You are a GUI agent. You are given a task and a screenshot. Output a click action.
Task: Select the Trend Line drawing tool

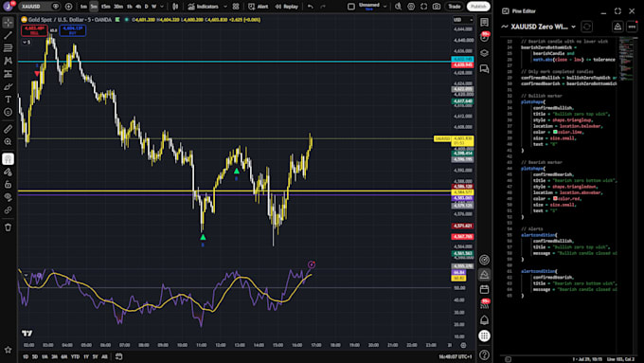tap(8, 35)
